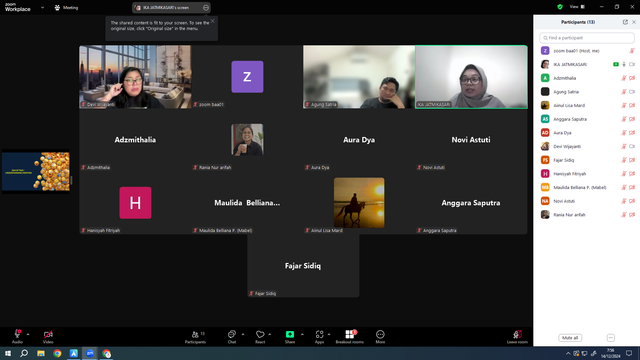Click the Leave room button
640x360 pixels.
point(517,336)
